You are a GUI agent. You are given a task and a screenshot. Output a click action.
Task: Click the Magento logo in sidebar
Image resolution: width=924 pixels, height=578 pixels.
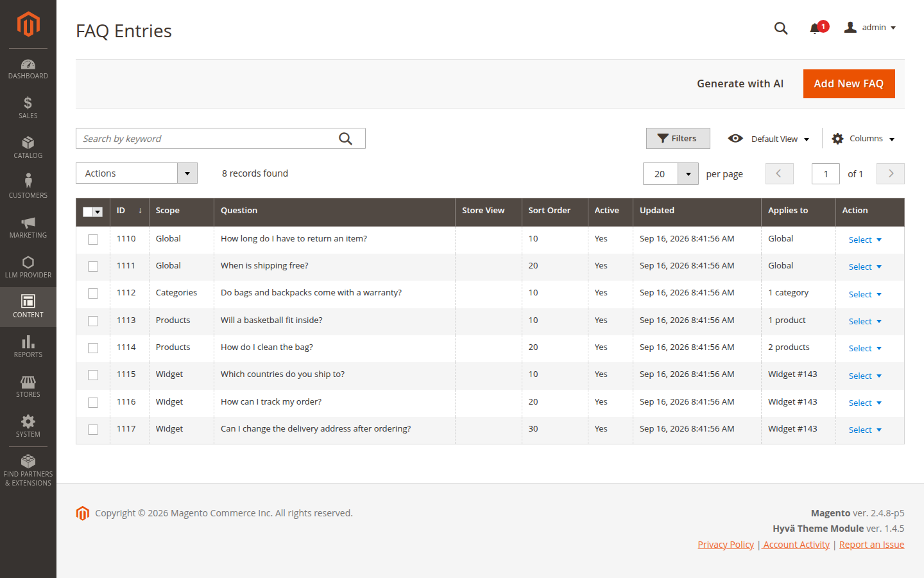click(x=28, y=24)
